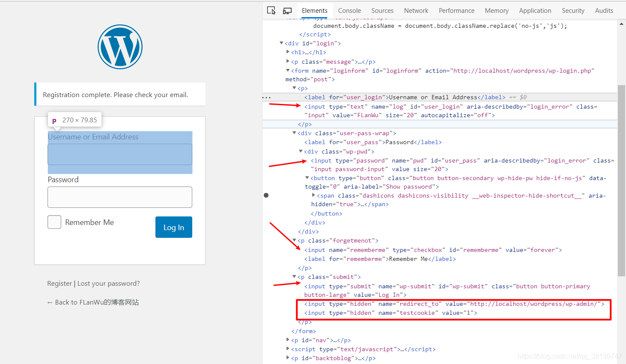Select the hidden testcookie input line
The height and width of the screenshot is (364, 626).
coord(391,313)
